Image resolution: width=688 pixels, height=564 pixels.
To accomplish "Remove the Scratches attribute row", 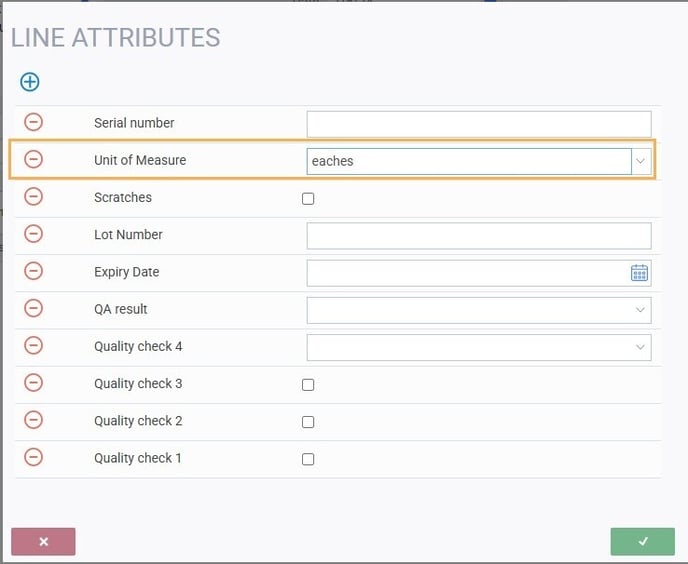I will point(33,197).
